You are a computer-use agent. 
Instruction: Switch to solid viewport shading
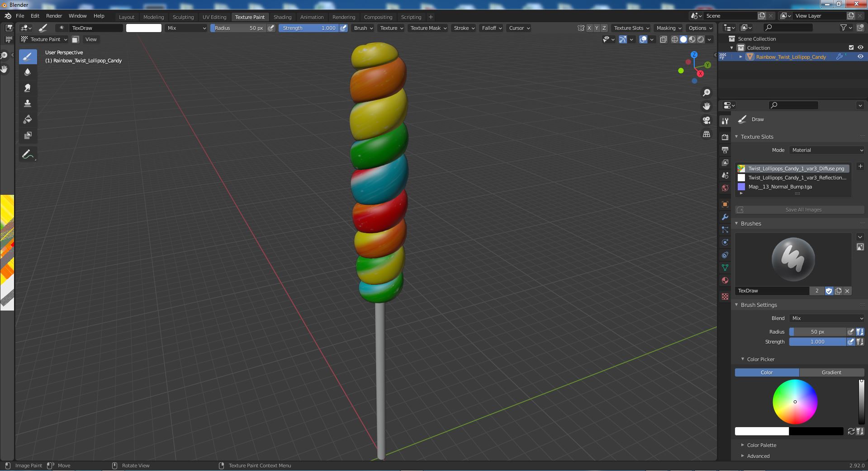pos(683,39)
